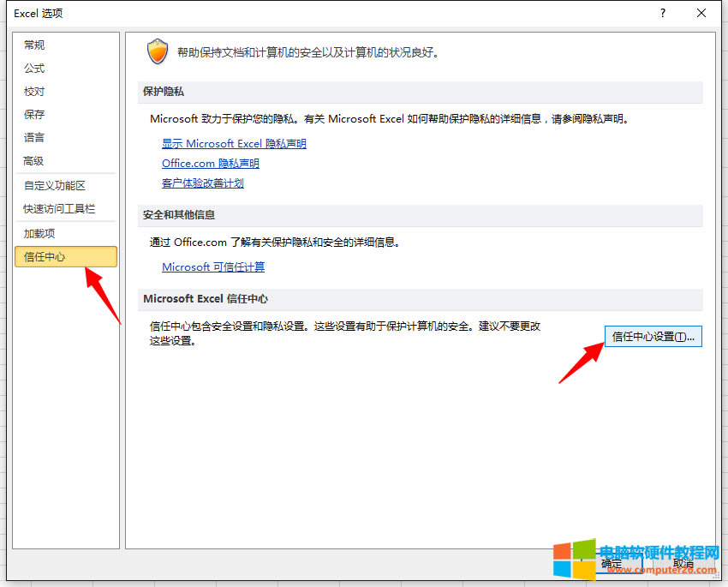Choose 自定义功能区 in the sidebar
Viewport: 728px width, 587px height.
click(x=55, y=185)
